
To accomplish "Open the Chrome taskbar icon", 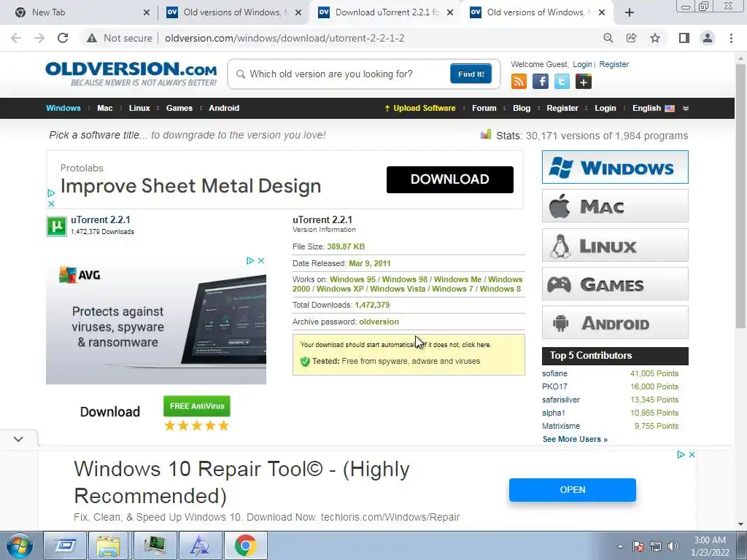I will tap(245, 545).
